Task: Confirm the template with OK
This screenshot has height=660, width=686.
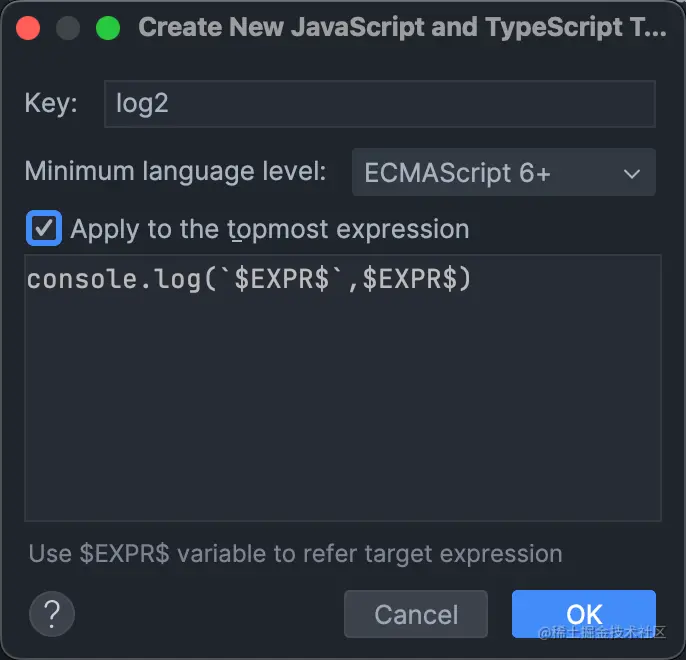Action: pyautogui.click(x=584, y=613)
